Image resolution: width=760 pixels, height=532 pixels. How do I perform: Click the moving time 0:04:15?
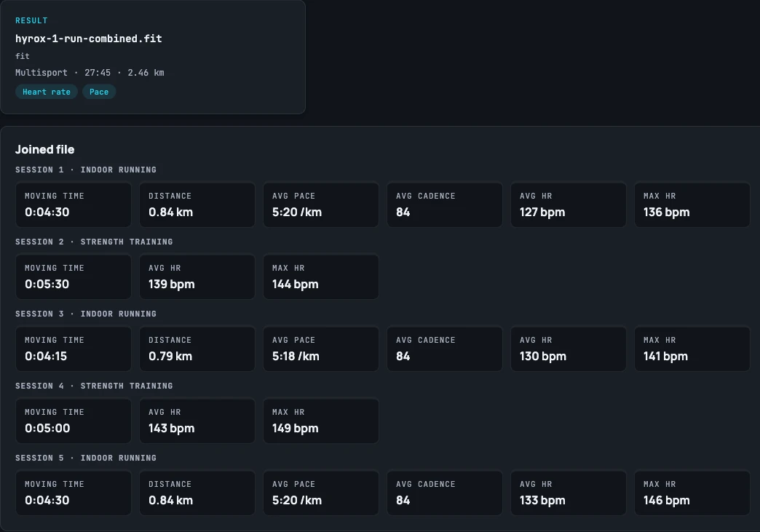tap(46, 356)
